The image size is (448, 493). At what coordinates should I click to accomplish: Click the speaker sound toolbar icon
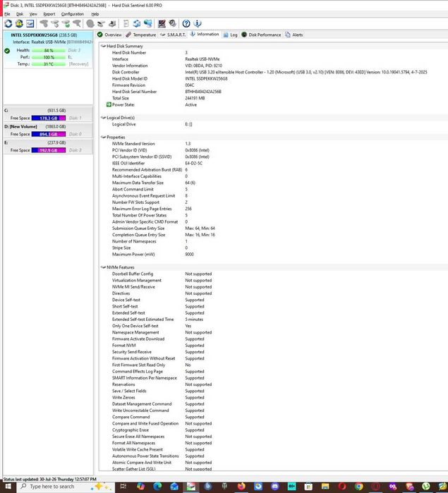tap(172, 23)
